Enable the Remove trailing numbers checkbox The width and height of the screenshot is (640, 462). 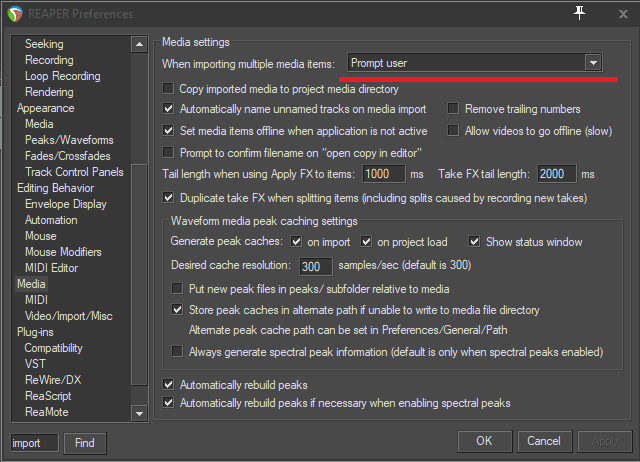pos(454,109)
